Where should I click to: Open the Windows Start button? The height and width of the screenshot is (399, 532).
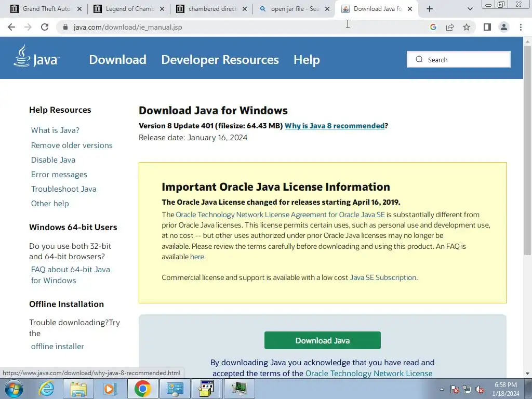[14, 389]
